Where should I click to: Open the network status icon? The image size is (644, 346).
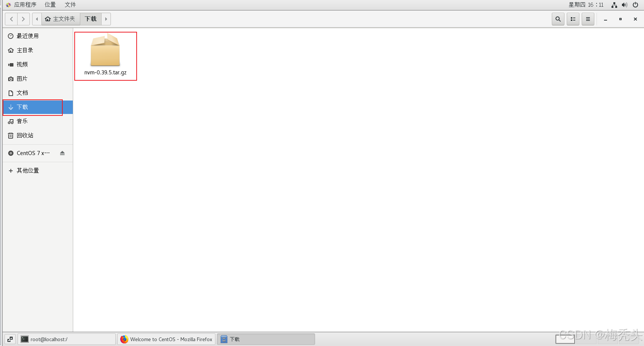(x=614, y=5)
